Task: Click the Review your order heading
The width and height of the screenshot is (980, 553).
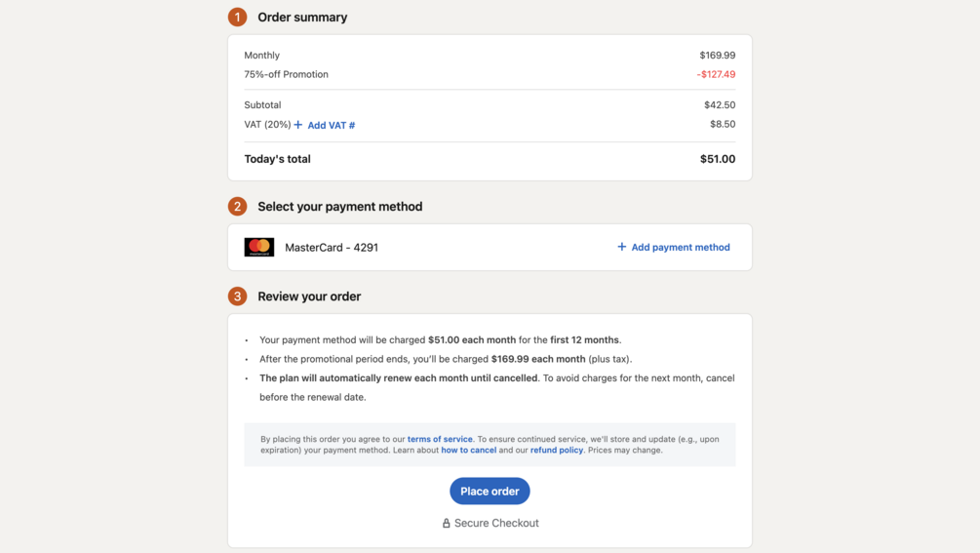Action: point(309,296)
